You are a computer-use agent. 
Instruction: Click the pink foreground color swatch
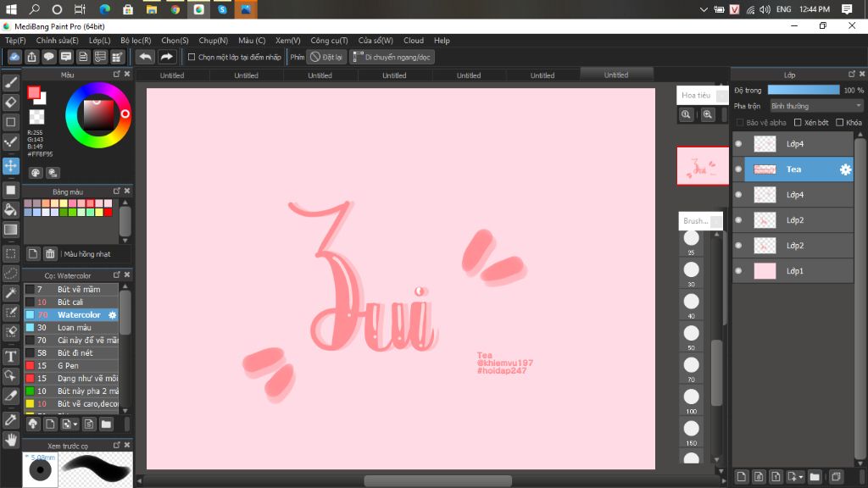[34, 93]
